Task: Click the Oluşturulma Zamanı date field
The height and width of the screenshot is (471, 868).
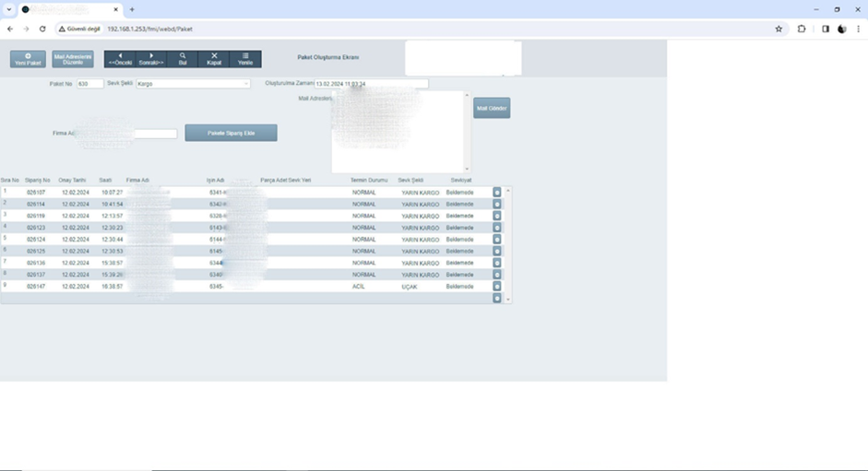Action: click(x=371, y=84)
